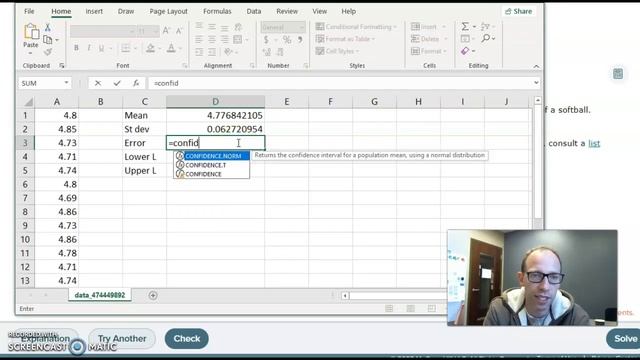Open the font name dropdown
The height and width of the screenshot is (360, 640).
[132, 31]
